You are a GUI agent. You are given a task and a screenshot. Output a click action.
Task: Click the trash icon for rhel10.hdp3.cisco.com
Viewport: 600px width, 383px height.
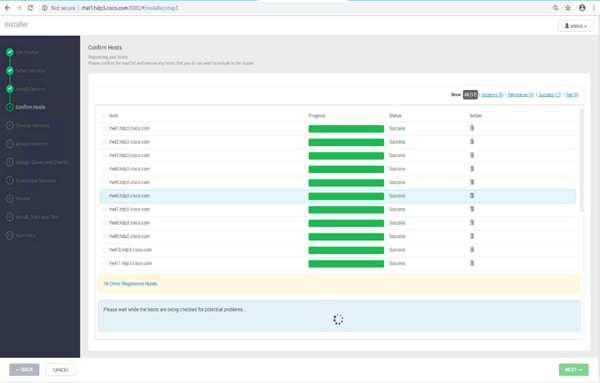[472, 249]
